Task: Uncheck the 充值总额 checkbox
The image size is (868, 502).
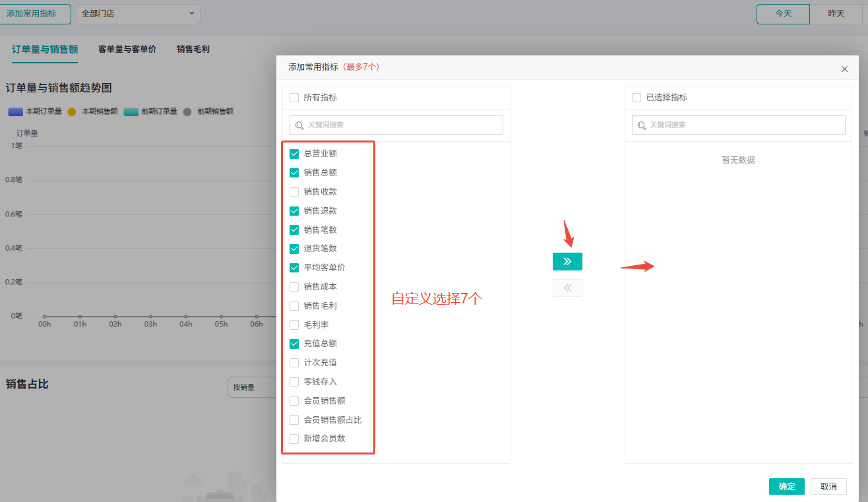Action: [x=294, y=344]
